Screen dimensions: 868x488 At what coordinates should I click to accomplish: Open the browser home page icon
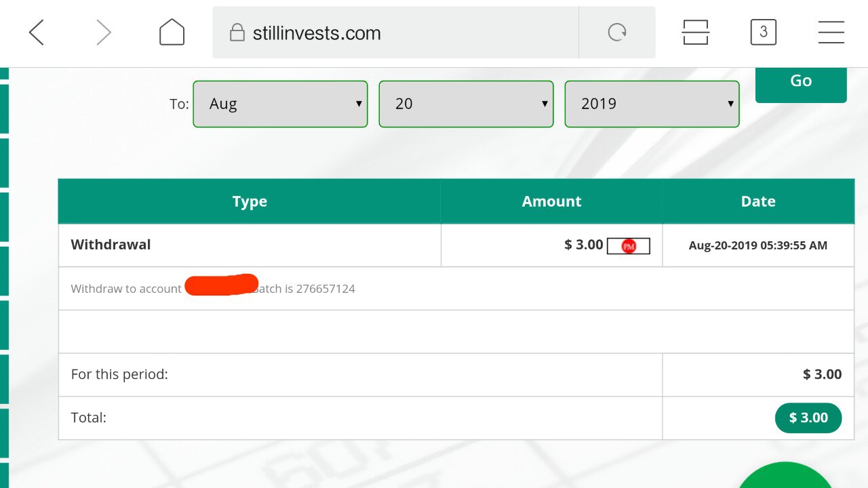(172, 33)
